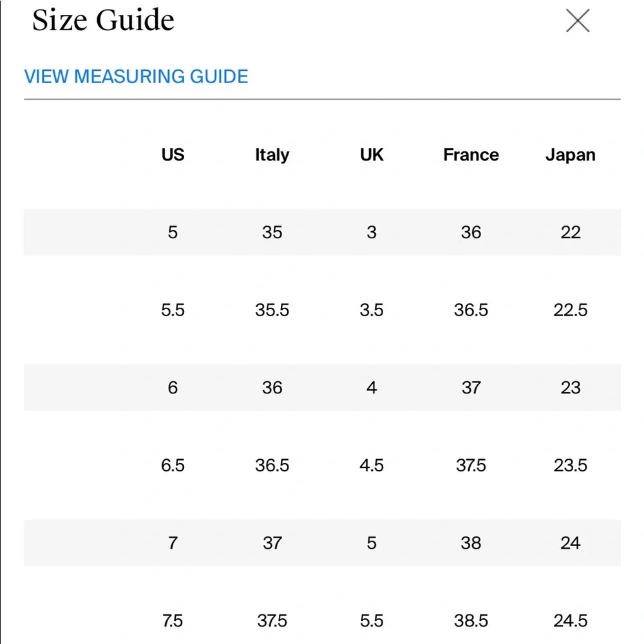
Task: Click Japan size 23 cell
Action: 570,388
